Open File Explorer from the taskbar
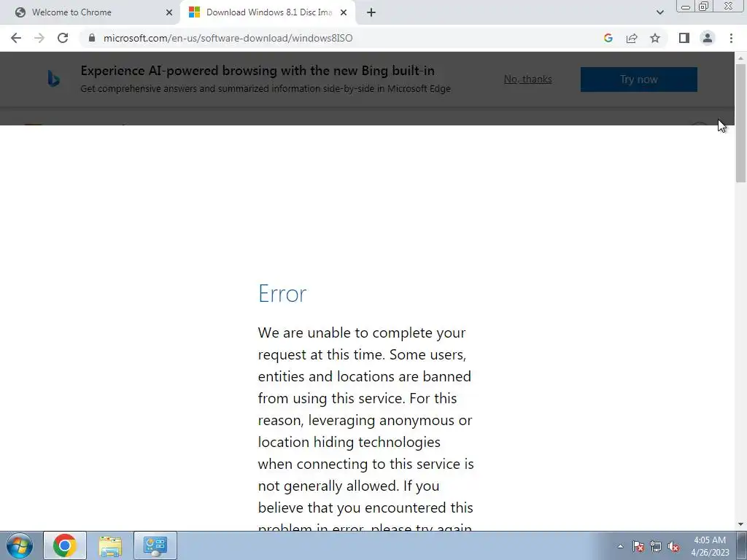Viewport: 747px width, 560px height. coord(110,545)
